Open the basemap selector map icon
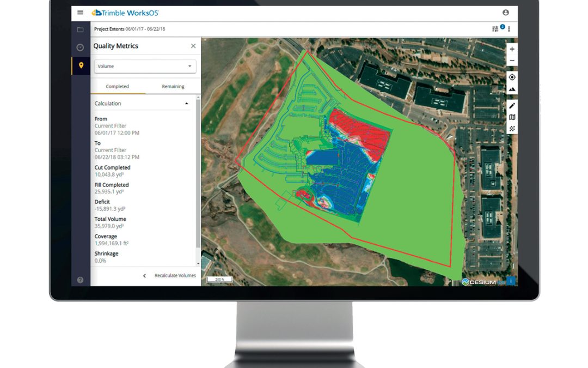Screen dimensions: 588x368 [512, 116]
